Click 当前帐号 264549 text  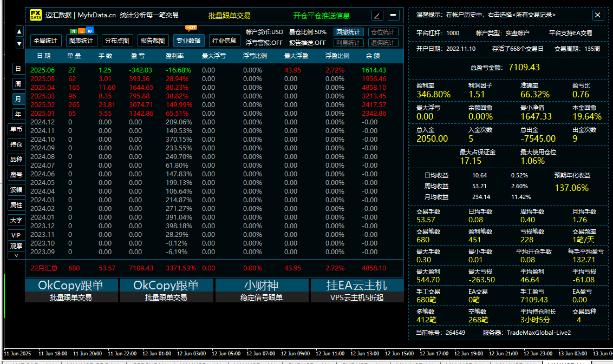tap(440, 333)
